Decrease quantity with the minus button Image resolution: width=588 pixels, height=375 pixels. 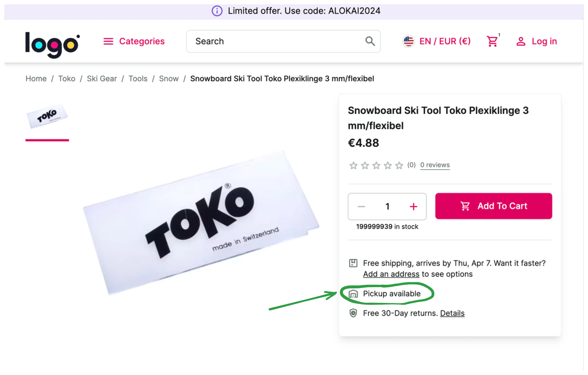[x=361, y=207]
